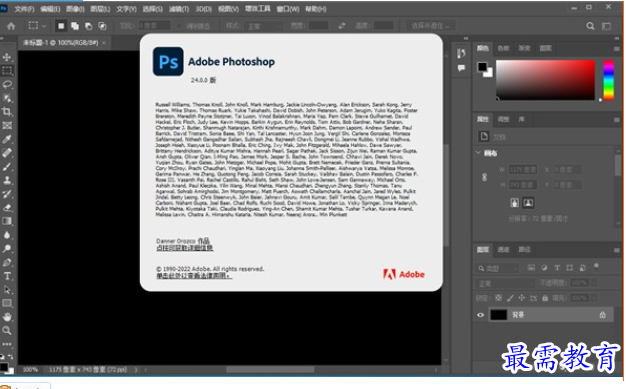Image resolution: width=626 pixels, height=389 pixels.
Task: Select the Lasso tool
Action: [7, 84]
